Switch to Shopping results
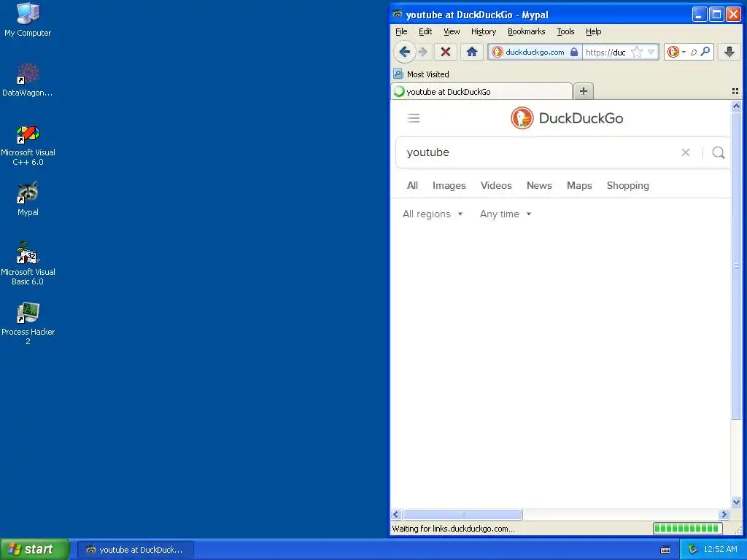The width and height of the screenshot is (747, 560). coord(628,185)
